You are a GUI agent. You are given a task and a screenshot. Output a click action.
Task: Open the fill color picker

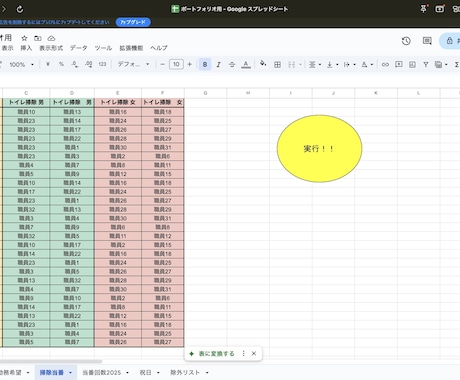263,64
